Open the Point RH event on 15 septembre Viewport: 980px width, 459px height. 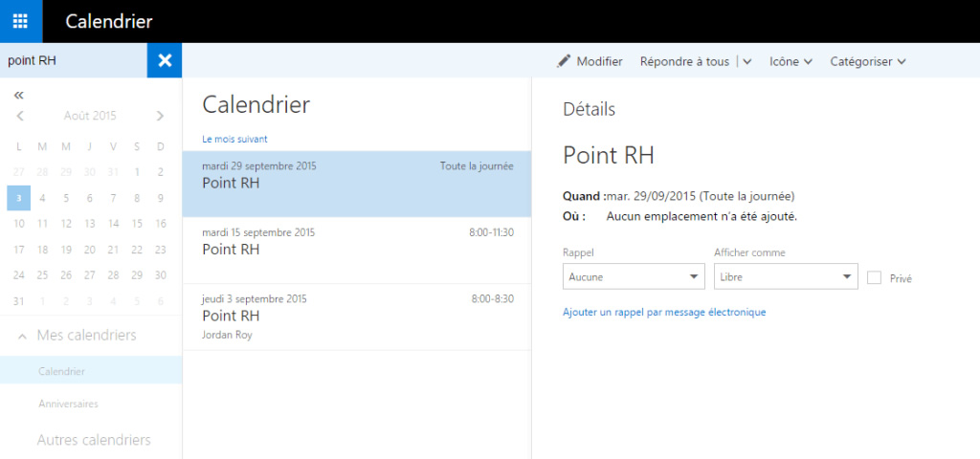click(357, 251)
